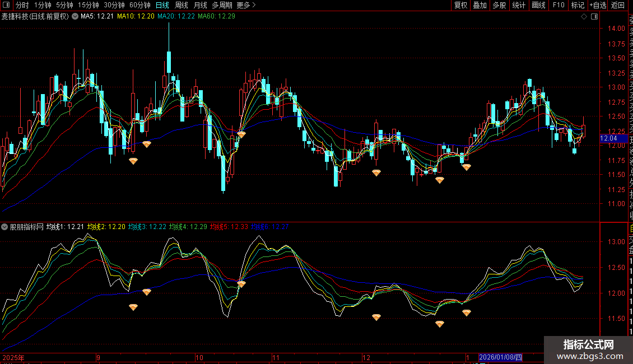The image size is (633, 364).
Task: Select the 1分钟 period
Action: pyautogui.click(x=43, y=5)
